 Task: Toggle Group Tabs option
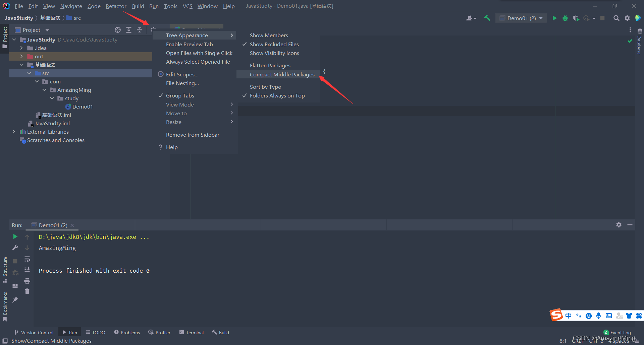(x=195, y=95)
